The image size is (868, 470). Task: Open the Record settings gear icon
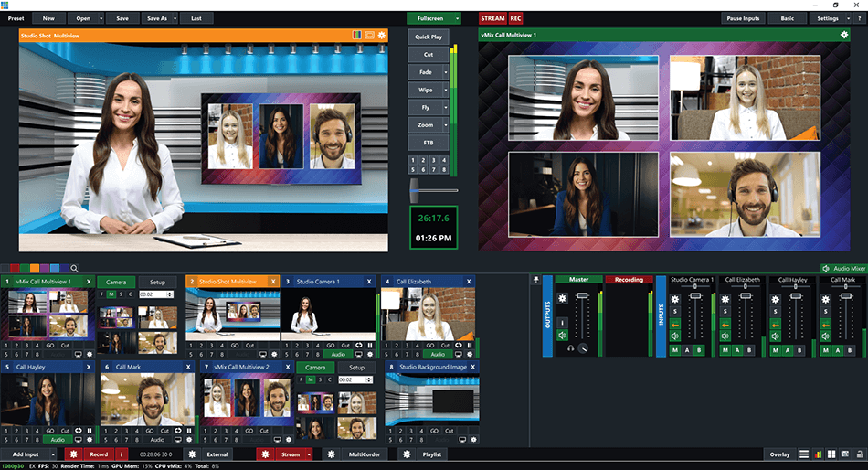coord(73,454)
